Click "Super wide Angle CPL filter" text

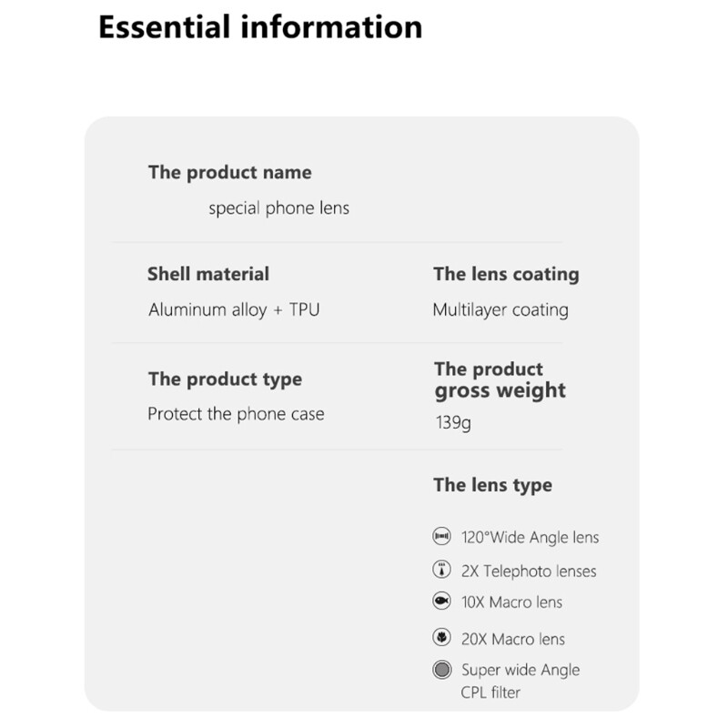click(521, 681)
